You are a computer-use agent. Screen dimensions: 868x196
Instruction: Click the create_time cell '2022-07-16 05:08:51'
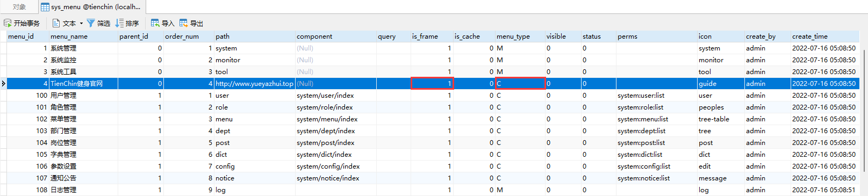click(825, 190)
